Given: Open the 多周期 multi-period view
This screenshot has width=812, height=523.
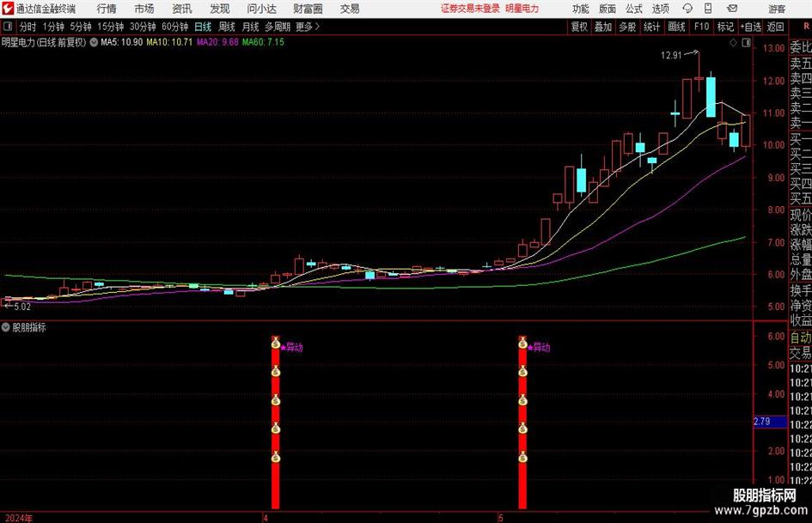Looking at the screenshot, I should click(x=278, y=27).
